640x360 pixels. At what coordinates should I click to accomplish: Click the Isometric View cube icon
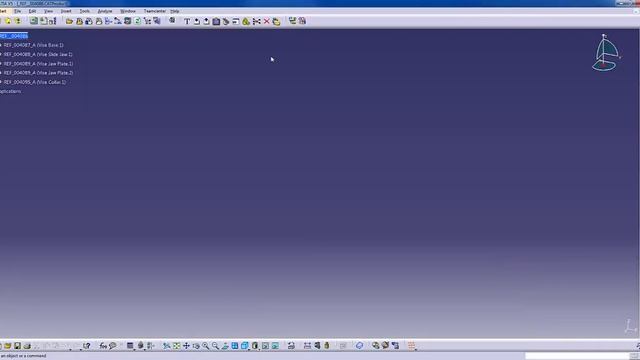(245, 346)
